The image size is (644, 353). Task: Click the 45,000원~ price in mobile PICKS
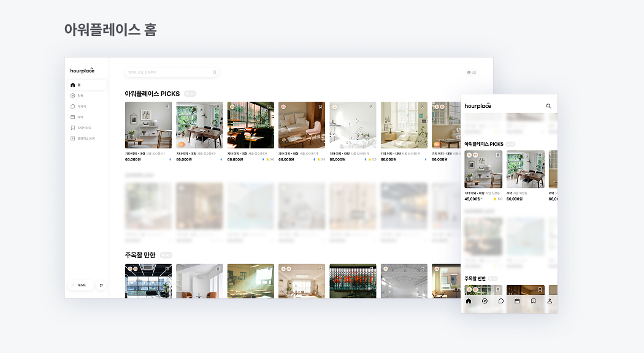[x=473, y=199]
